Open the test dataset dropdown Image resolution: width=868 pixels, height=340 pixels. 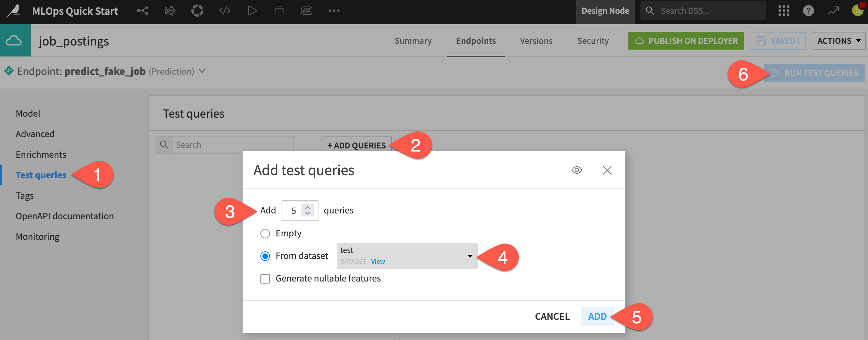click(x=470, y=256)
